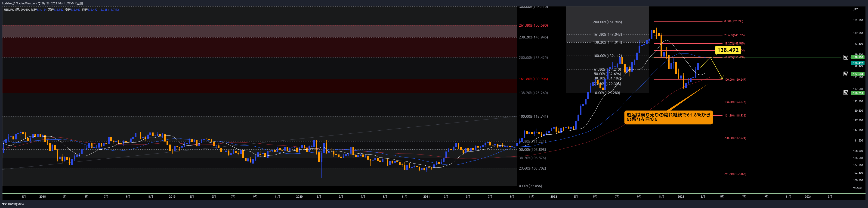Click the W marker beside the 138.490 price label

coord(846,57)
